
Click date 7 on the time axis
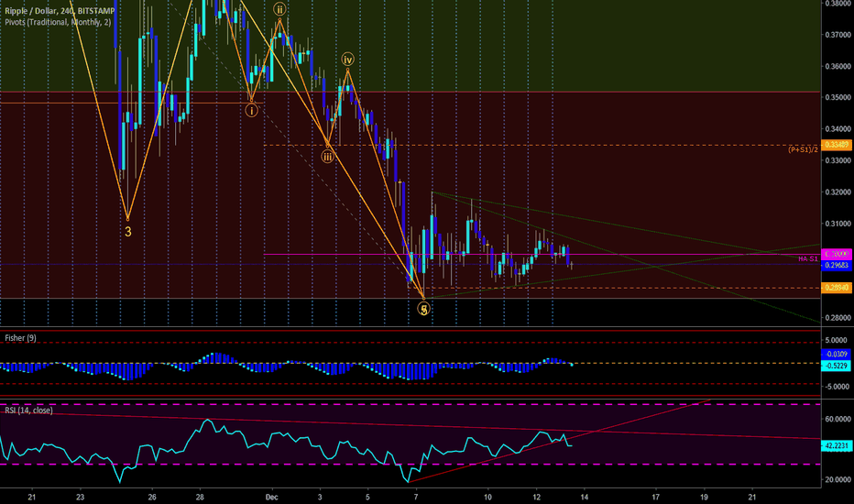coord(416,497)
